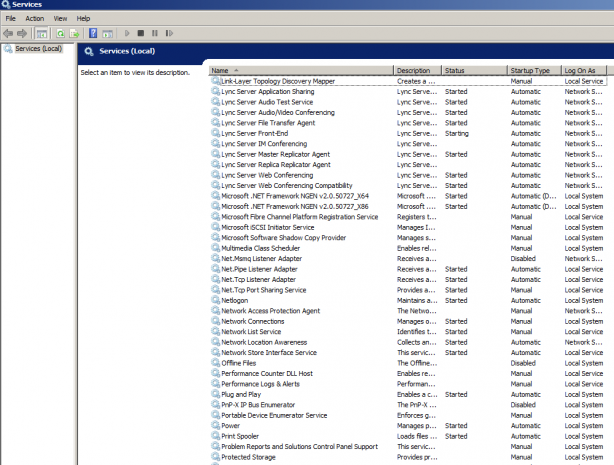The width and height of the screenshot is (614, 465).
Task: Click the Export List toolbar icon
Action: (74, 34)
